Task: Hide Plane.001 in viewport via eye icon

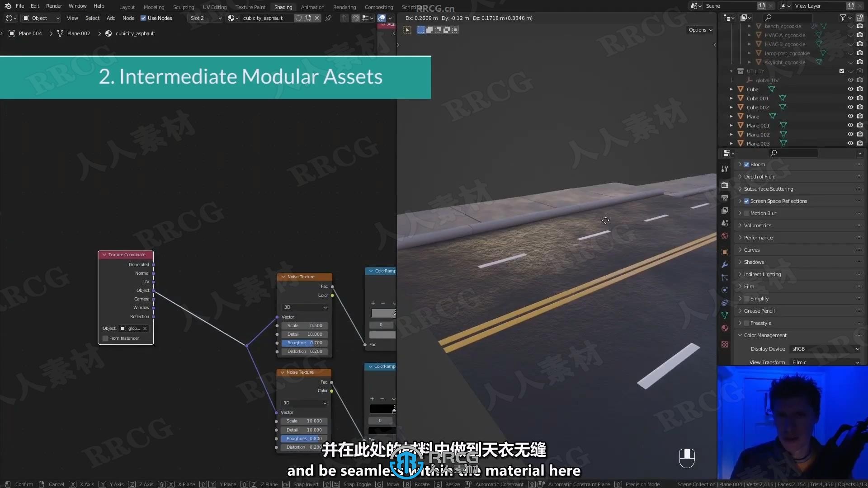Action: pos(850,126)
